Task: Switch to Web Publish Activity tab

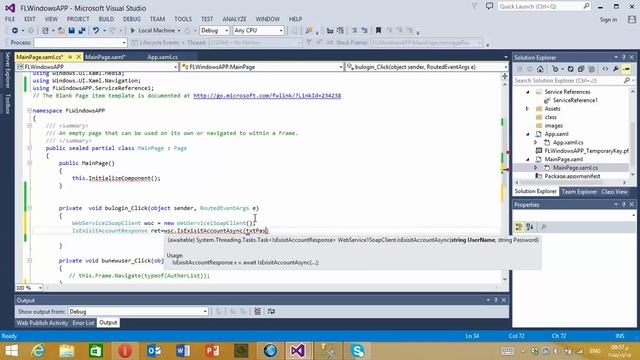Action: click(x=42, y=323)
